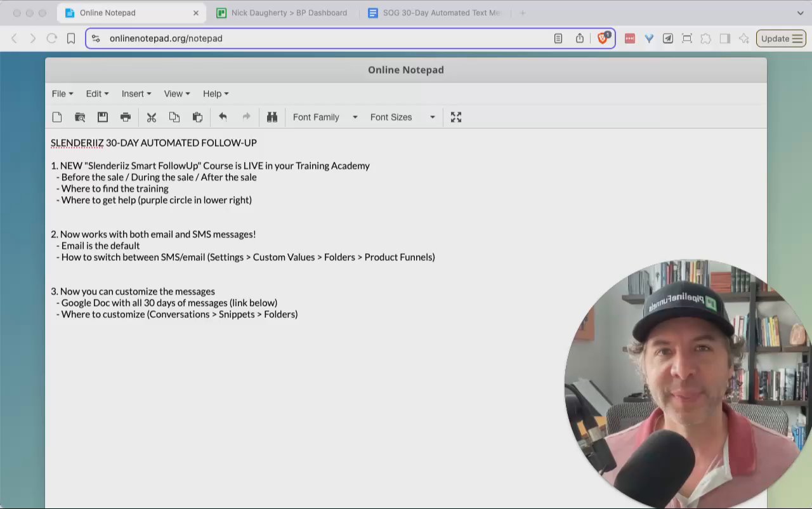Viewport: 812px width, 509px height.
Task: Open the Edit menu
Action: click(97, 94)
